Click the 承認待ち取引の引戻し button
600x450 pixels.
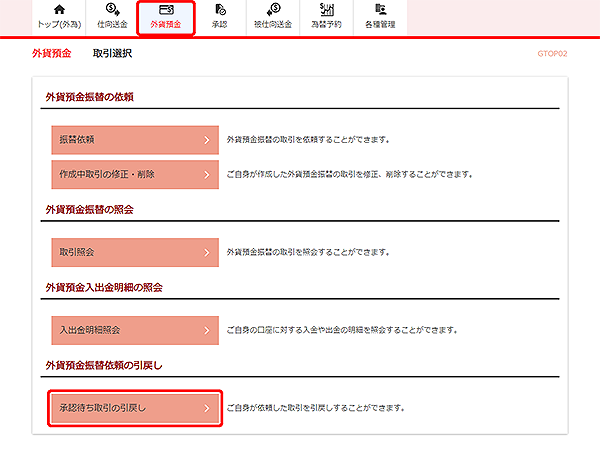point(135,408)
